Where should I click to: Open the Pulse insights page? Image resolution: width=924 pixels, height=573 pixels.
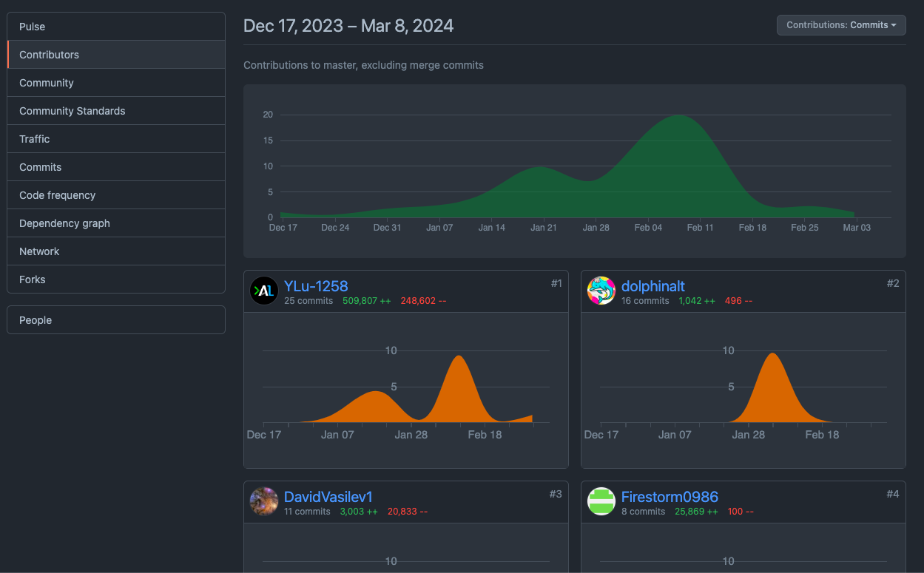coord(116,27)
